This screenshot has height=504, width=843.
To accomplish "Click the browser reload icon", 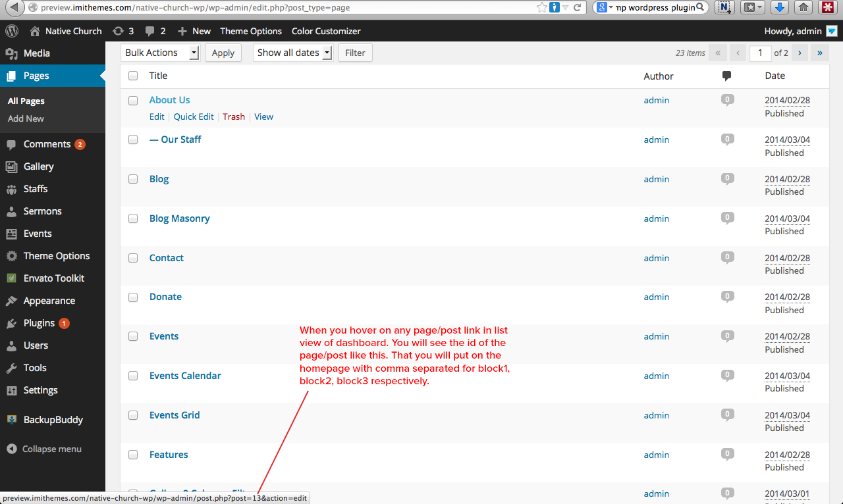I will [577, 8].
